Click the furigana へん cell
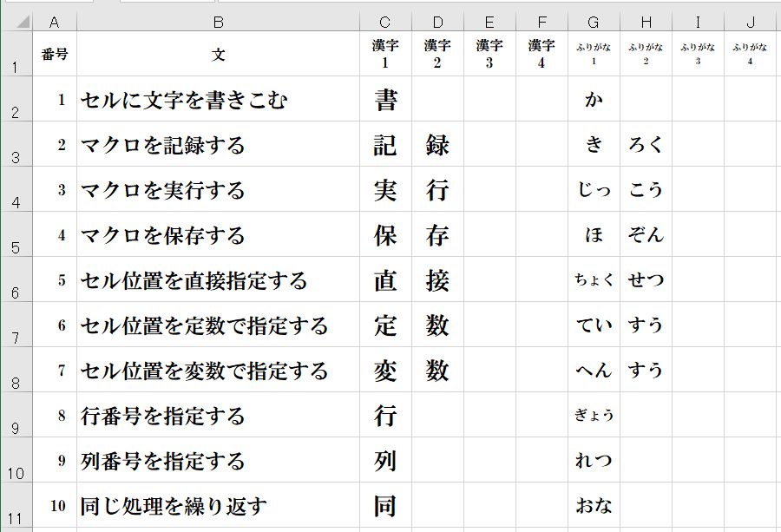The height and width of the screenshot is (532, 781). pos(594,370)
